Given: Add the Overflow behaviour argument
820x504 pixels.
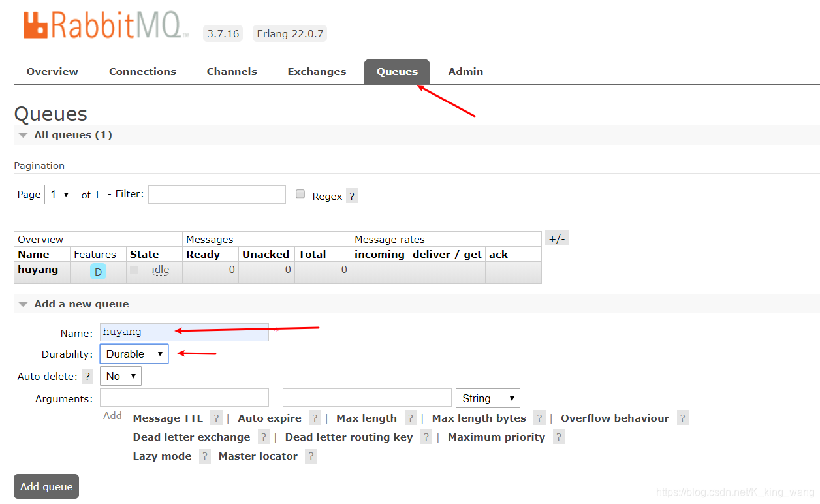Looking at the screenshot, I should point(615,418).
